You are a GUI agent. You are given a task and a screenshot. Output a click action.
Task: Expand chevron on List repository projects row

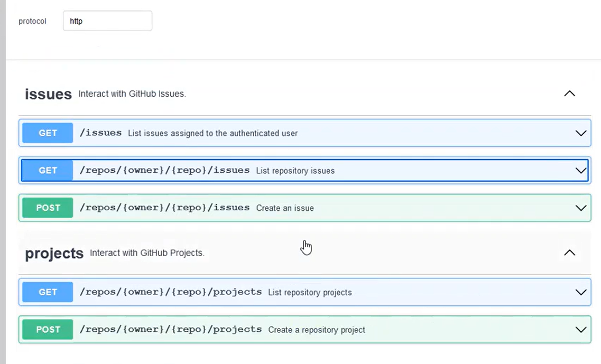tap(580, 292)
